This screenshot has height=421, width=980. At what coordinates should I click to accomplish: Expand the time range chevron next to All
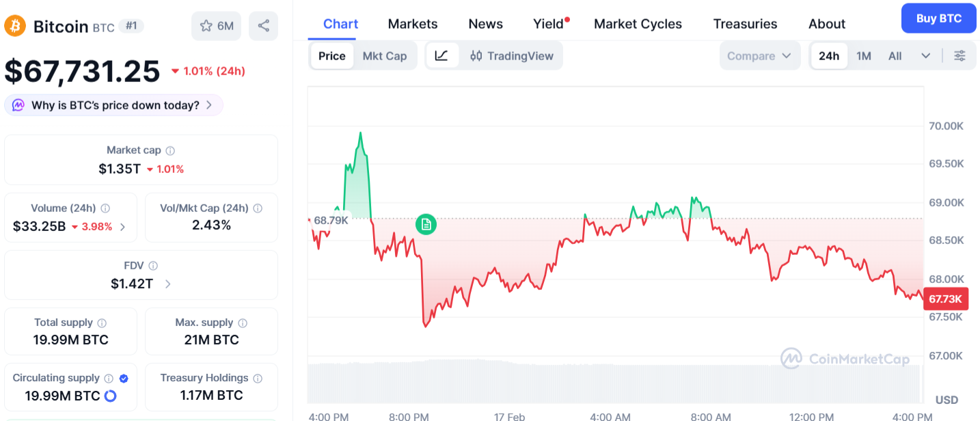click(926, 55)
